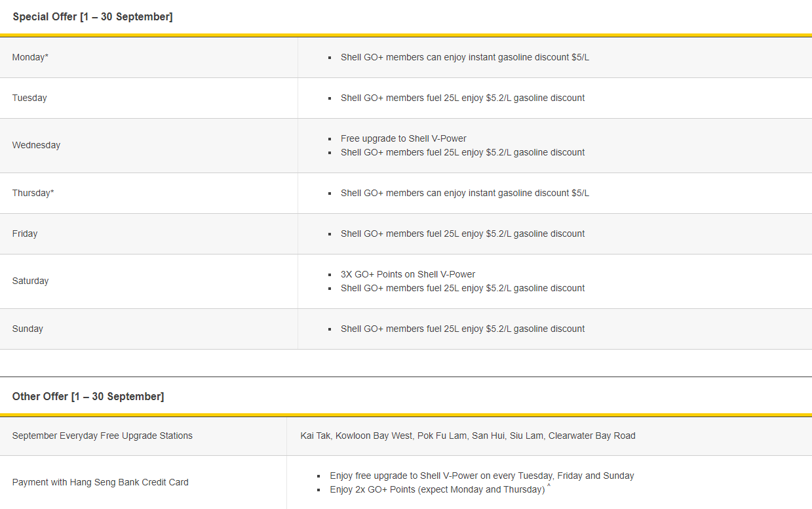This screenshot has height=509, width=812.
Task: Click the Thursday* row label
Action: coord(33,193)
